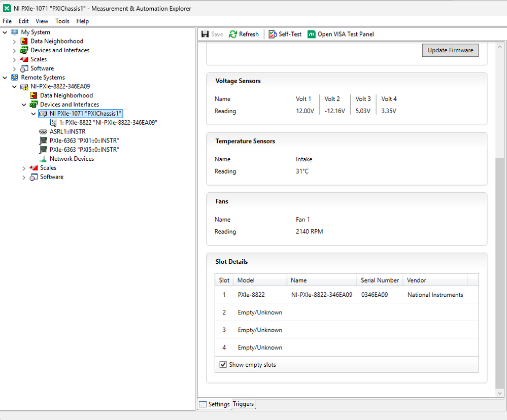Click the Data Neighborhood icon under the remote system
The width and height of the screenshot is (507, 420).
(x=33, y=96)
